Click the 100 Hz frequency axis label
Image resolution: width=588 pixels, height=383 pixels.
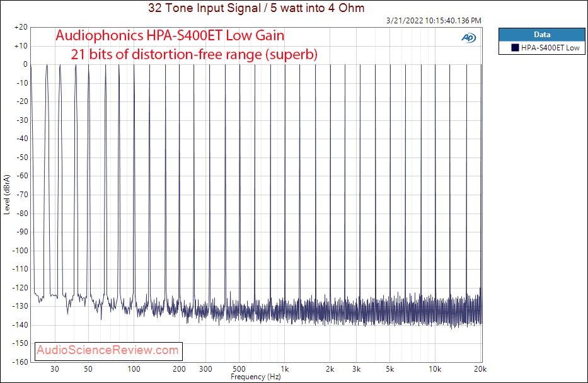(134, 369)
